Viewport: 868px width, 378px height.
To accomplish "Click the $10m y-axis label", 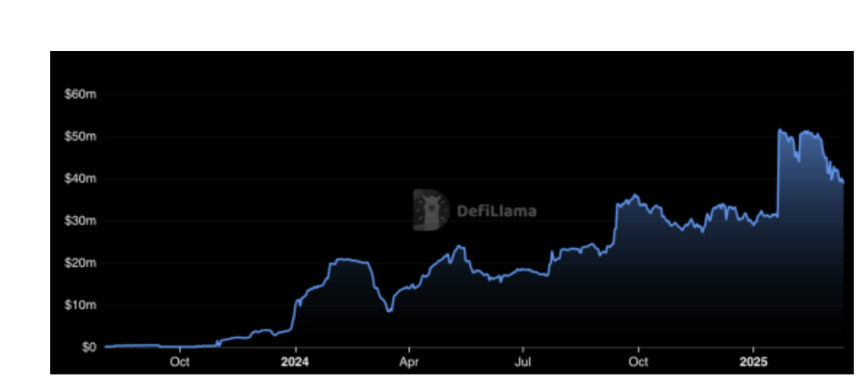I will [80, 305].
